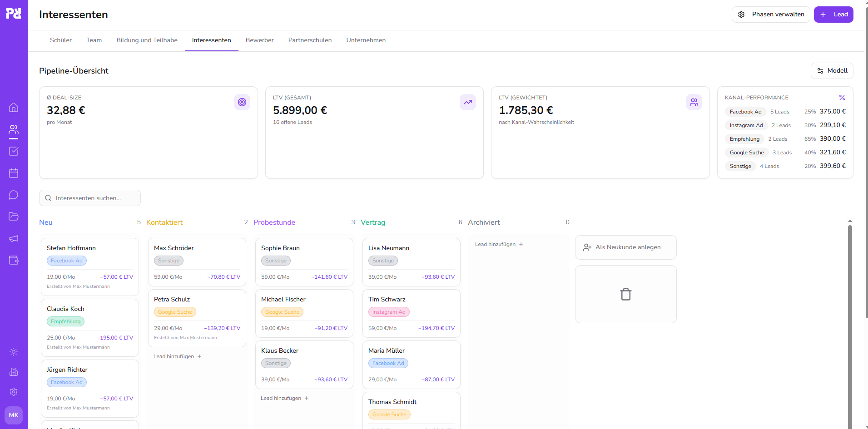Select the people icon in the sidebar
The image size is (868, 429).
pyautogui.click(x=14, y=129)
